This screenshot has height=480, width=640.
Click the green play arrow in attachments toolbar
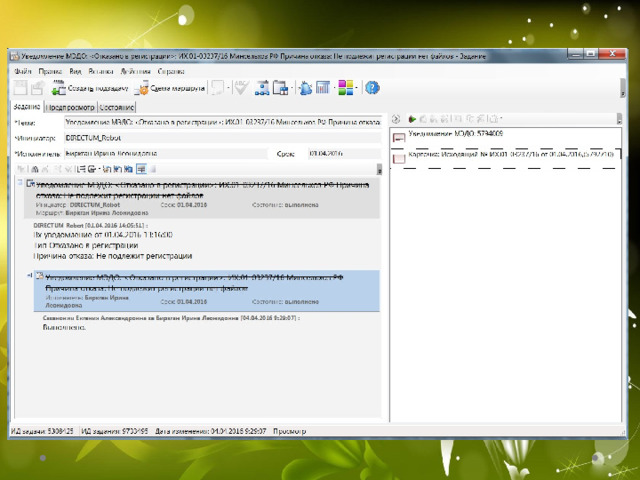411,119
